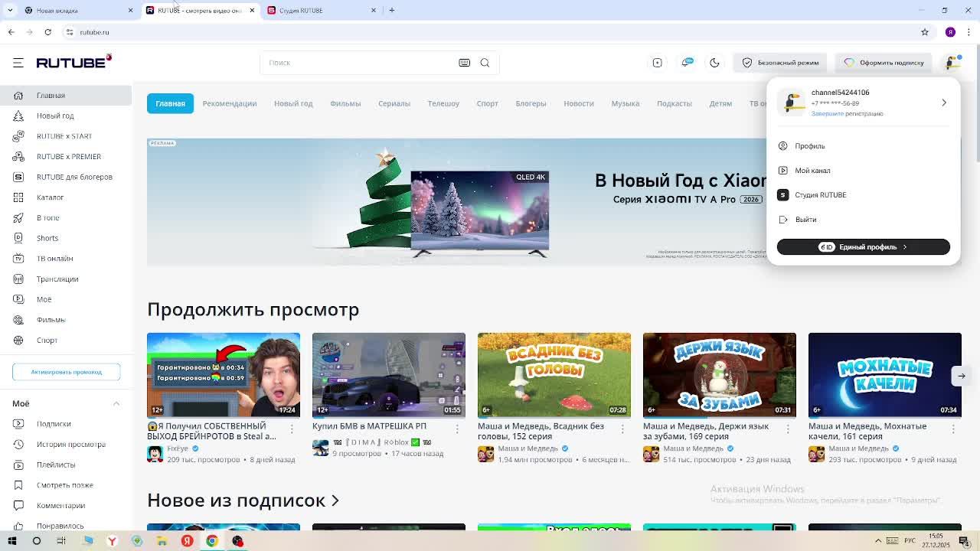This screenshot has width=980, height=551.
Task: Click the ТВ онлайн TV icon
Action: coord(18,259)
